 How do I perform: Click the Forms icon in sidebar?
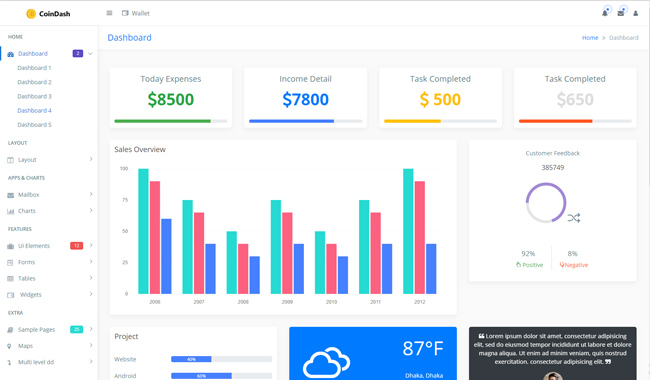tap(10, 262)
